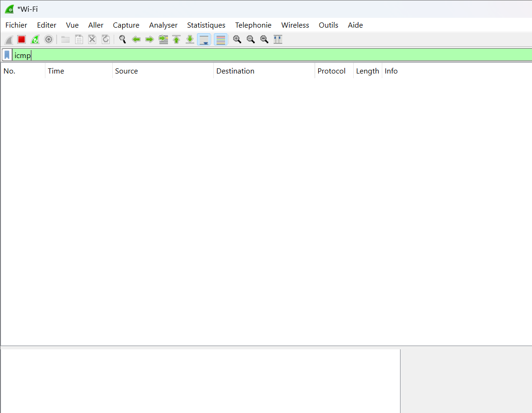Open the Statistiques menu
532x413 pixels.
click(206, 25)
